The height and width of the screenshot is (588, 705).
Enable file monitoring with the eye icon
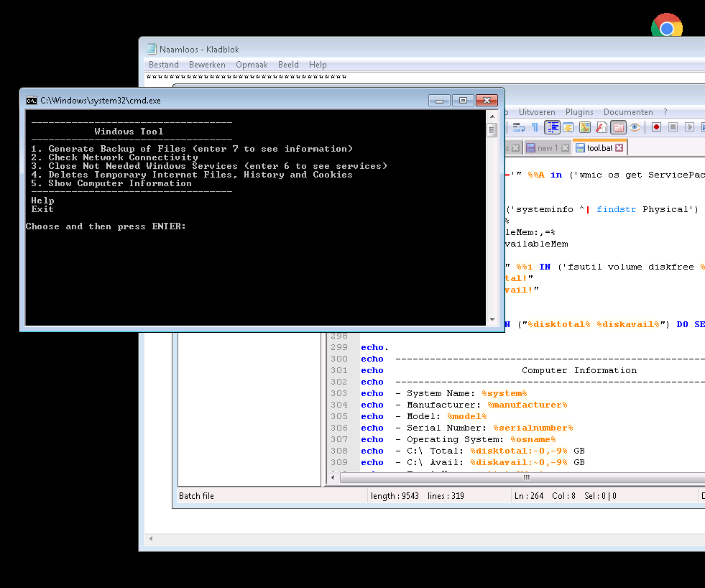tap(634, 127)
